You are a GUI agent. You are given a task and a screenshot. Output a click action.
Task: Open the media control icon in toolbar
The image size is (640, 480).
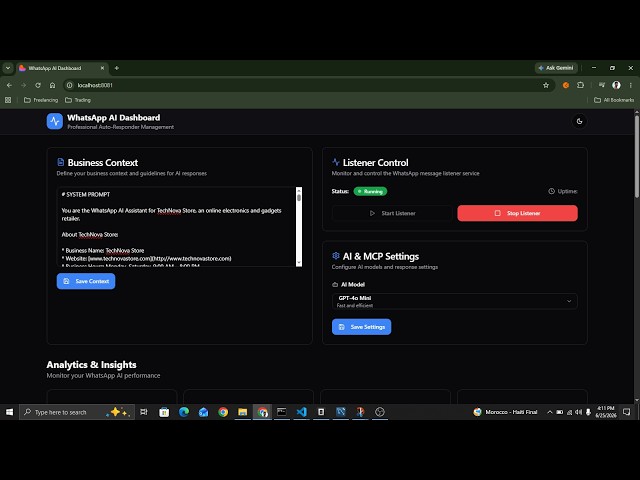(602, 85)
